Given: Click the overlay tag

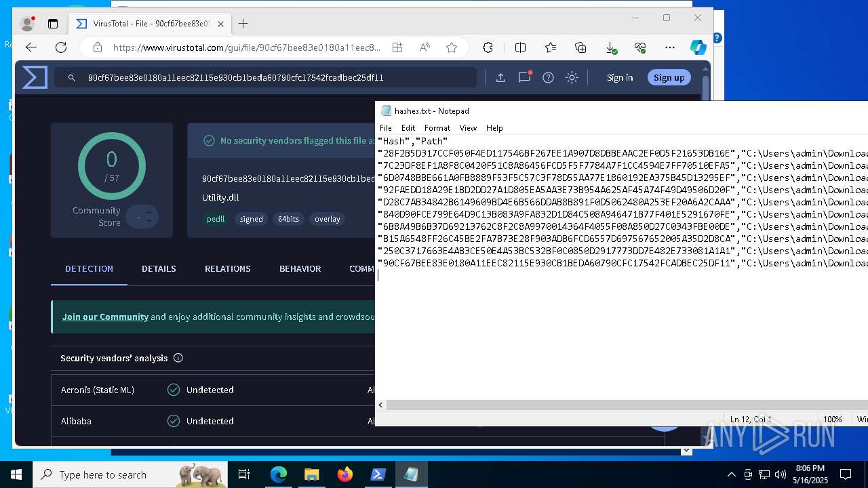Looking at the screenshot, I should [x=327, y=219].
